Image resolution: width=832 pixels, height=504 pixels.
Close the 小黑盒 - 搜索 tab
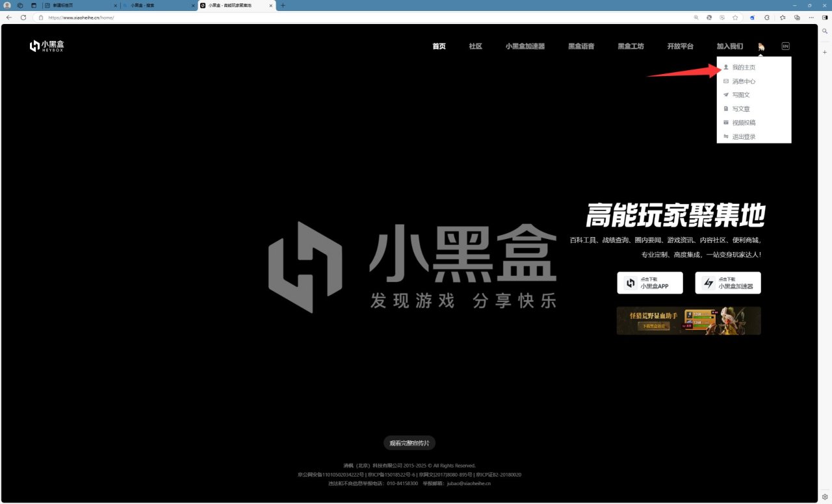(x=193, y=5)
